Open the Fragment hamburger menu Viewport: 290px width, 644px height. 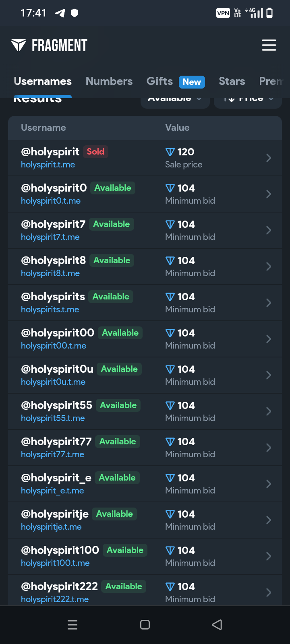pos(269,45)
